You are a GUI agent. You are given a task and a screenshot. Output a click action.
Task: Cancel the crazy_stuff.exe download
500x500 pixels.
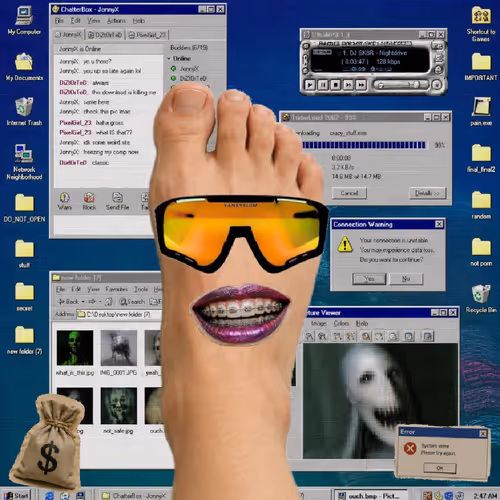pos(349,193)
